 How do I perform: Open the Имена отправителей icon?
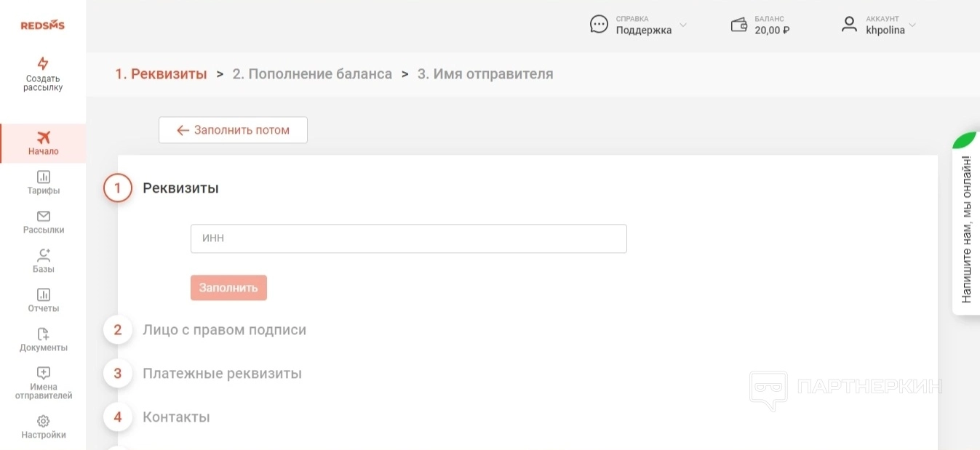coord(43,373)
